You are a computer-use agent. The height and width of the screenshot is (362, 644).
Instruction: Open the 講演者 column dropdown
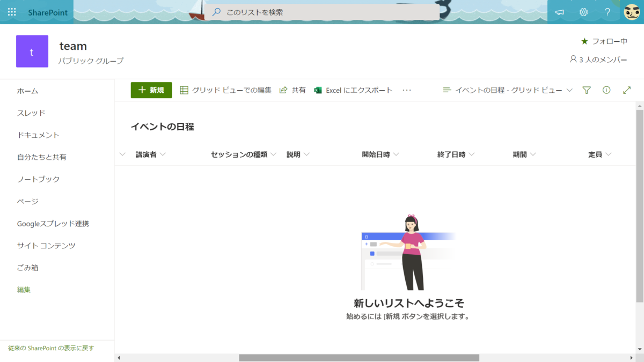pos(151,154)
